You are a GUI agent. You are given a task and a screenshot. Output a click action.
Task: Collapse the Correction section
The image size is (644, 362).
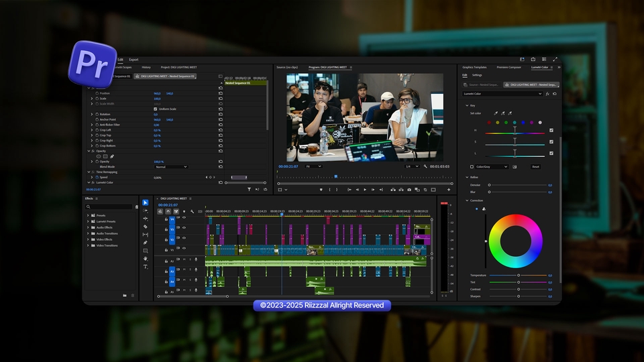467,200
